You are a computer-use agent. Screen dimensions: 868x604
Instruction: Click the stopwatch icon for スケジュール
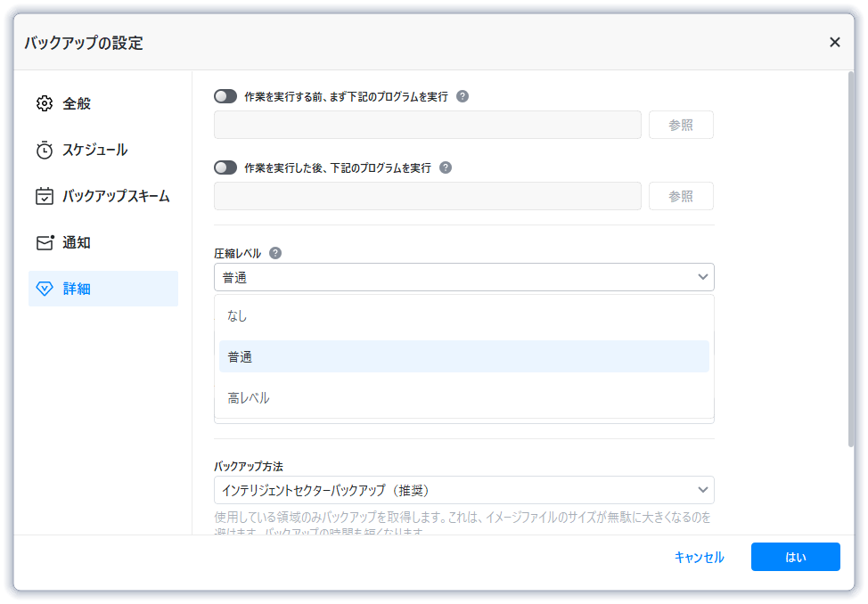(45, 150)
